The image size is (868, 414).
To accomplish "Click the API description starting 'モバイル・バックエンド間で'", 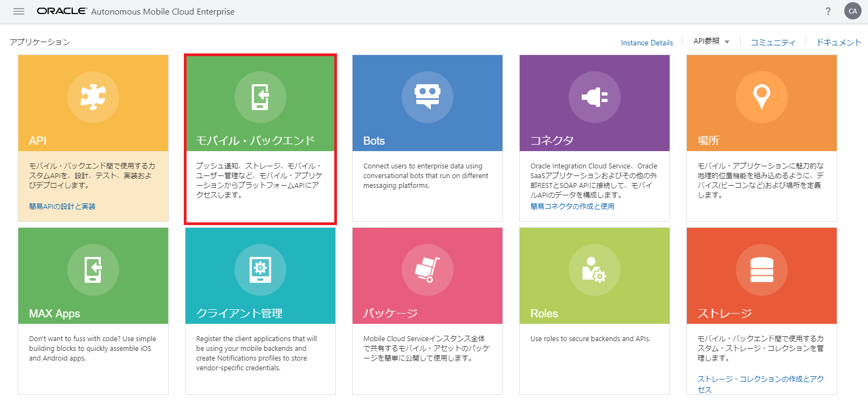I will pos(92,176).
